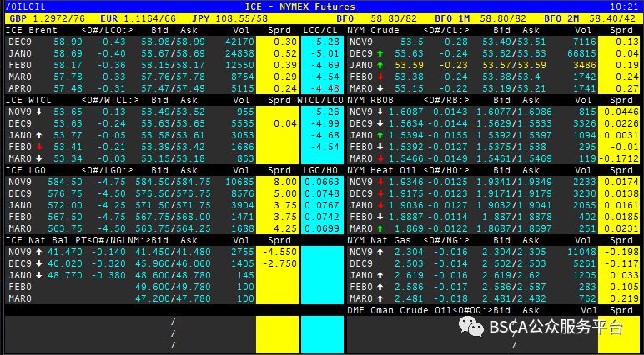Click red down arrow on ICE WTCL FEB0

tap(38, 147)
